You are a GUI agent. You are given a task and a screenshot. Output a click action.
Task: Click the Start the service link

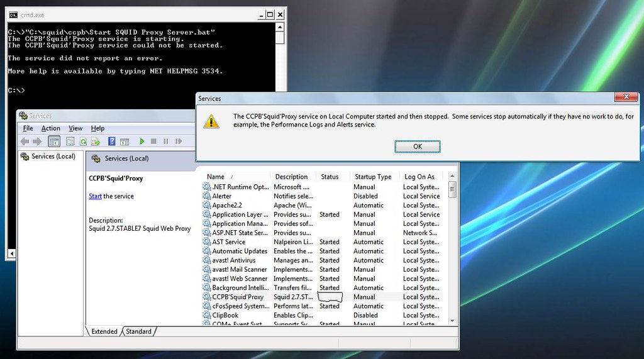click(95, 196)
